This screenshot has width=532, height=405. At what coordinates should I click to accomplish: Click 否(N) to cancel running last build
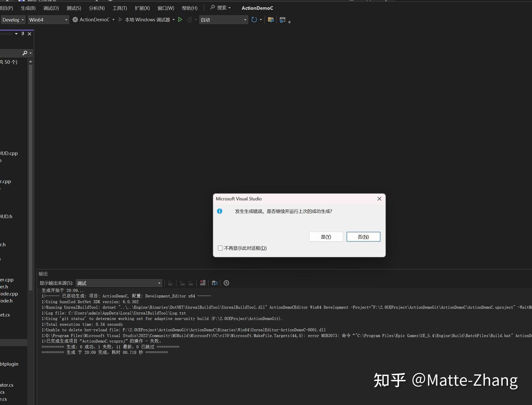pyautogui.click(x=363, y=236)
